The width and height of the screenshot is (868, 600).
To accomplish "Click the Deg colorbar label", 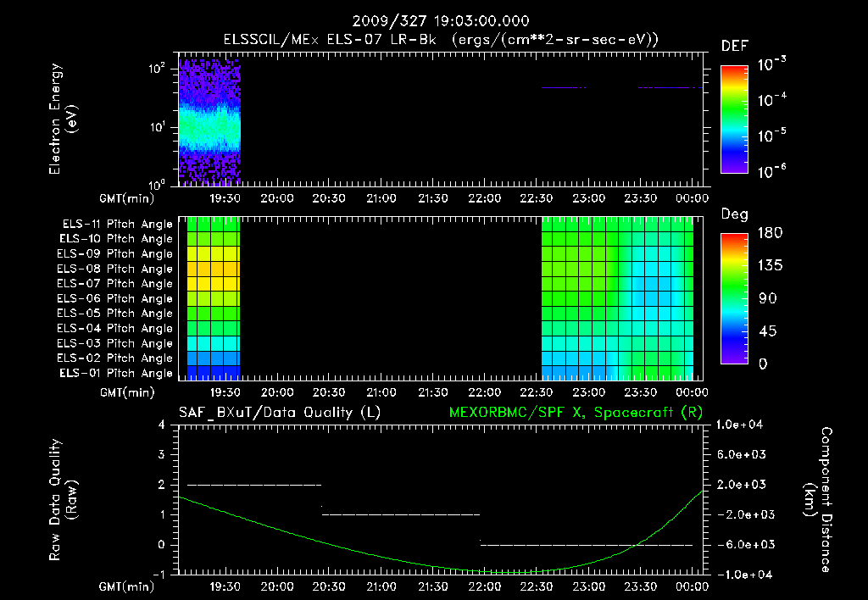I will (x=735, y=214).
